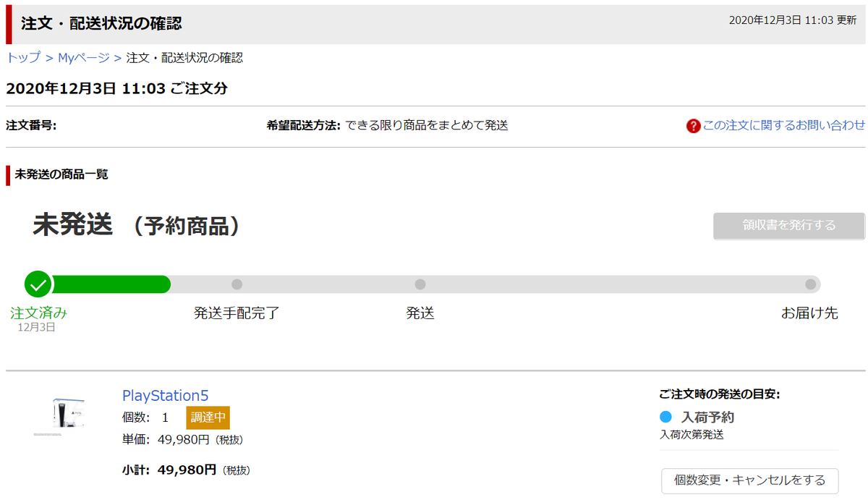Click the 調達中 status badge
Viewport: 868px width, 500px height.
click(208, 418)
